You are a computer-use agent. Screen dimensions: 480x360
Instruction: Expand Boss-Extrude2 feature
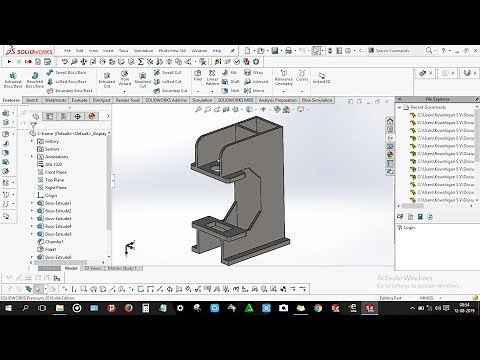[32, 211]
